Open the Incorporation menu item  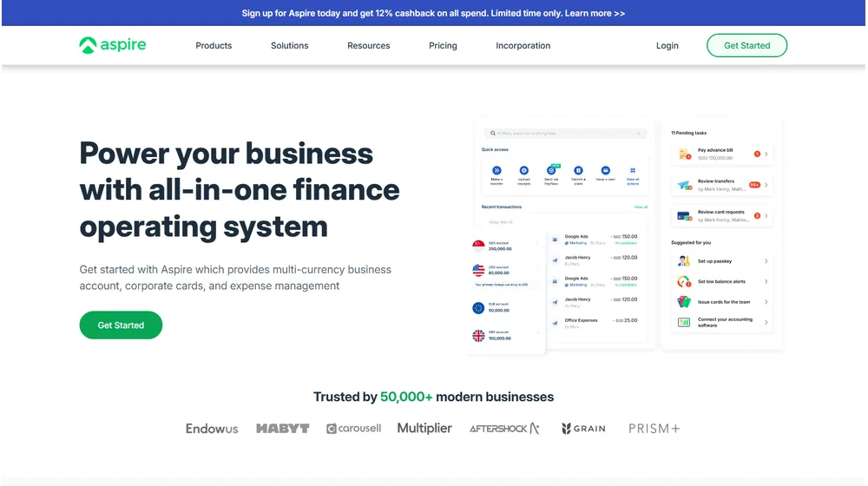(523, 45)
